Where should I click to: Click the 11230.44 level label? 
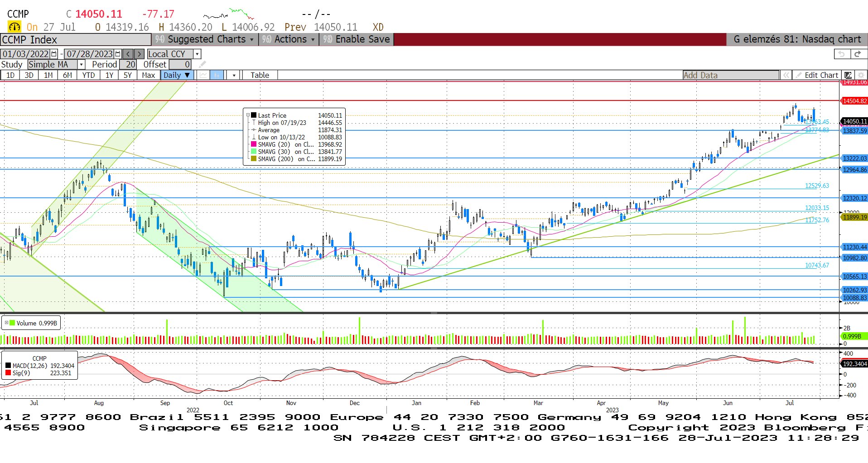click(854, 247)
